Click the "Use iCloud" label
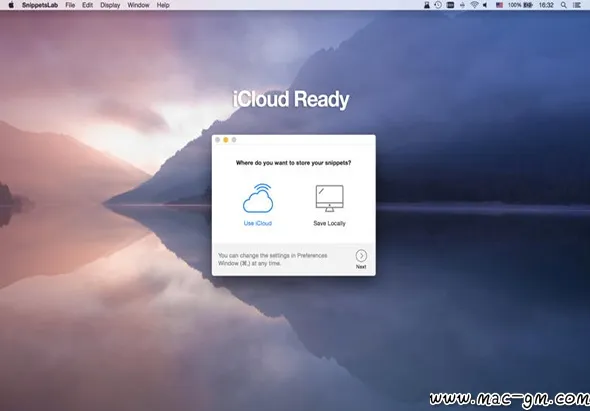 tap(258, 223)
